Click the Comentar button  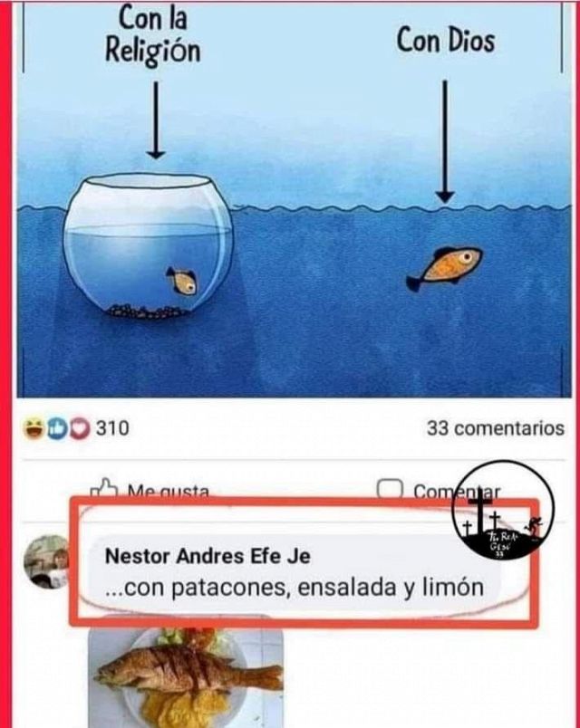tap(439, 489)
